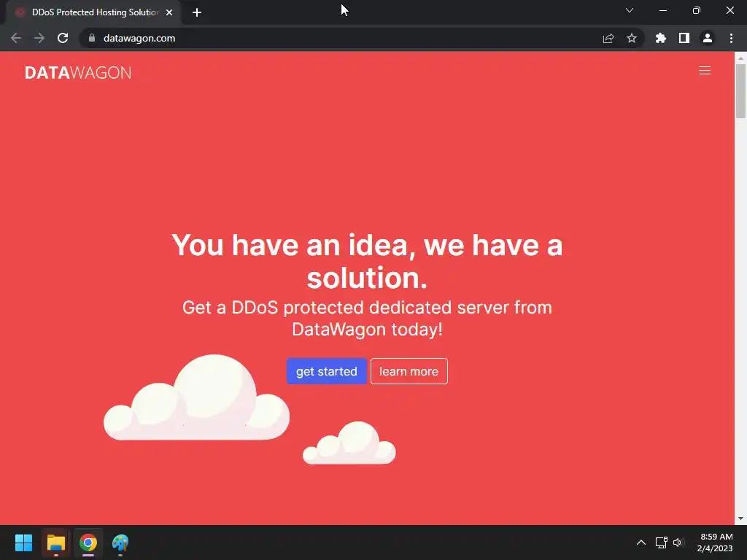Viewport: 747px width, 560px height.
Task: Click the DataWagon logo
Action: click(78, 72)
